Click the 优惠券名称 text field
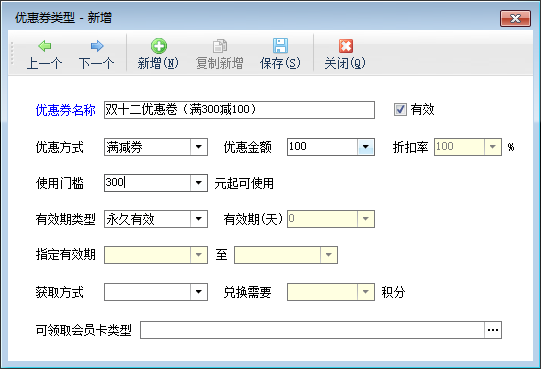The width and height of the screenshot is (541, 369). 239,110
